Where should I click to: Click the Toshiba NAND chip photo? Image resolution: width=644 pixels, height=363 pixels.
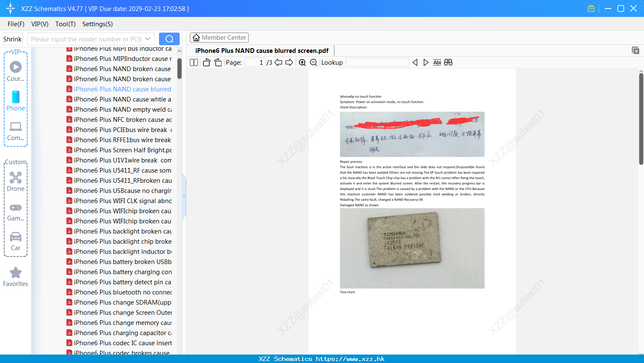coord(412,248)
